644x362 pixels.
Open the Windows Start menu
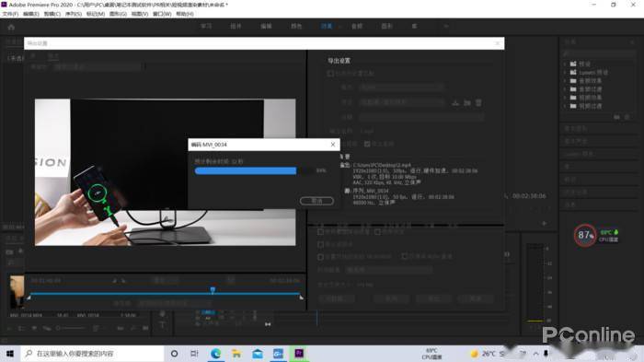coord(10,354)
